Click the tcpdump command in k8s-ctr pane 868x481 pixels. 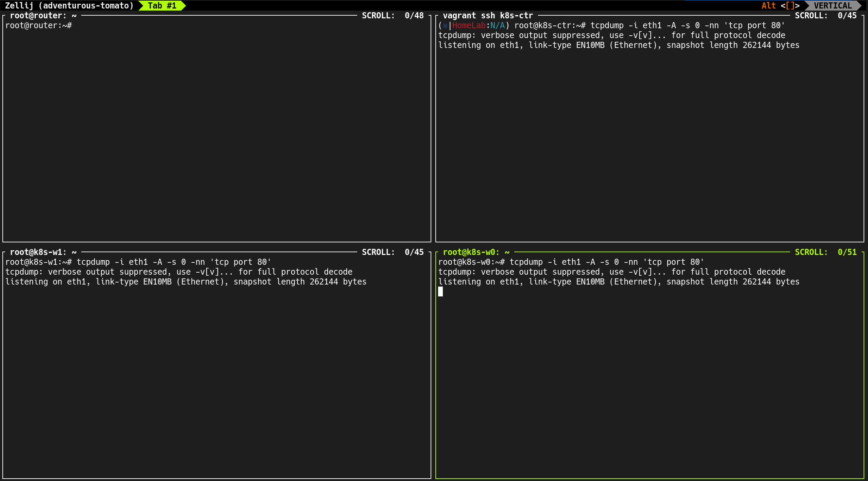688,25
